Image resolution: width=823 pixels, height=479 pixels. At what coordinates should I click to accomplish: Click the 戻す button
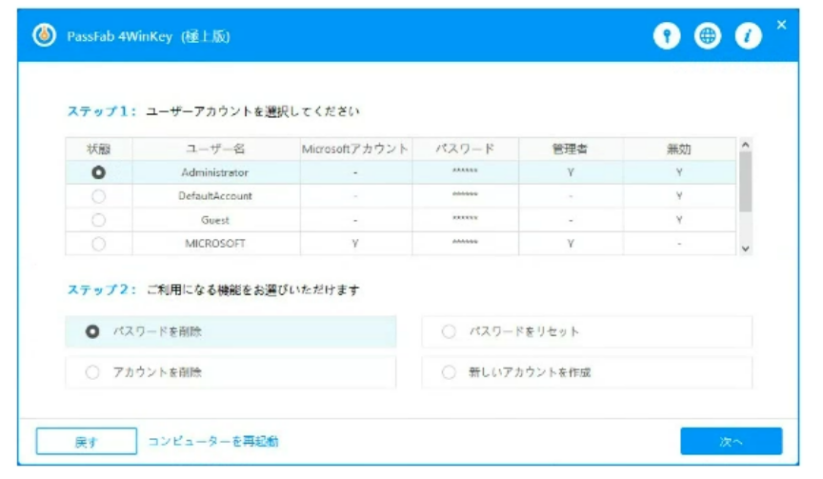(87, 441)
